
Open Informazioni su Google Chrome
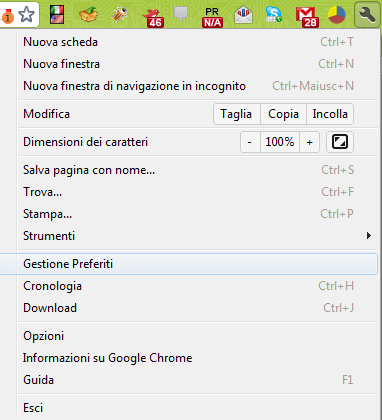[197, 358]
